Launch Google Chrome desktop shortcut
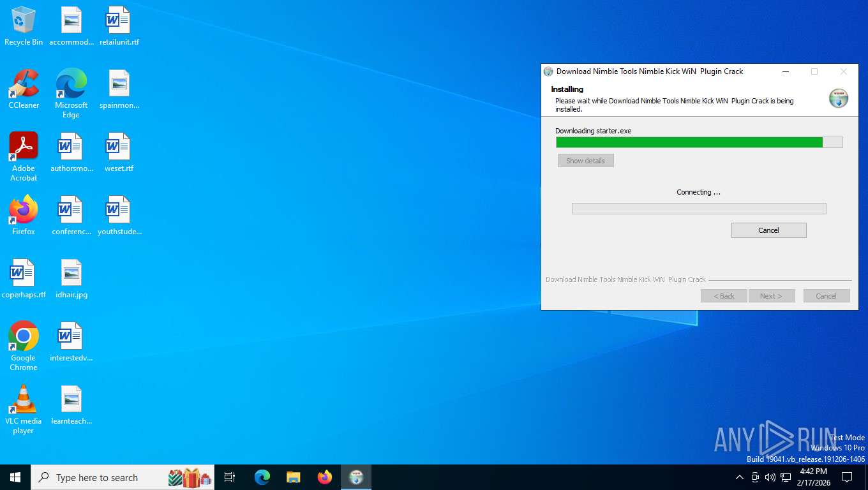This screenshot has height=490, width=868. pyautogui.click(x=24, y=346)
